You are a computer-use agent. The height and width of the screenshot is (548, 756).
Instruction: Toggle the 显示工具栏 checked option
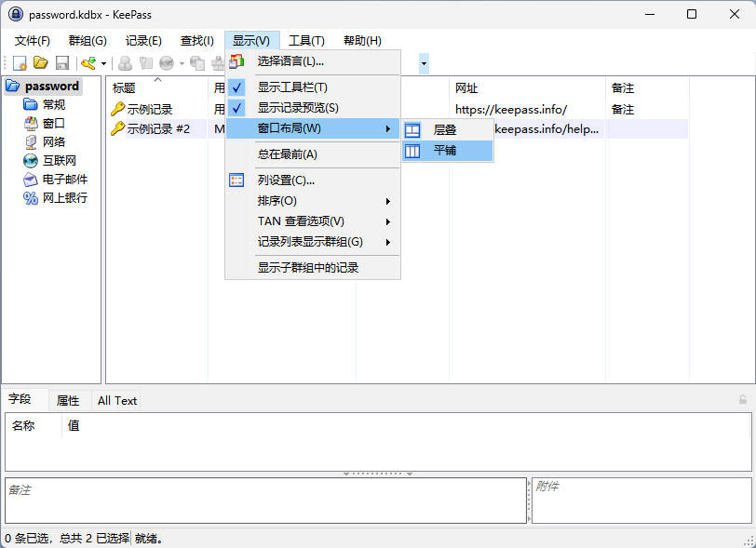(291, 87)
